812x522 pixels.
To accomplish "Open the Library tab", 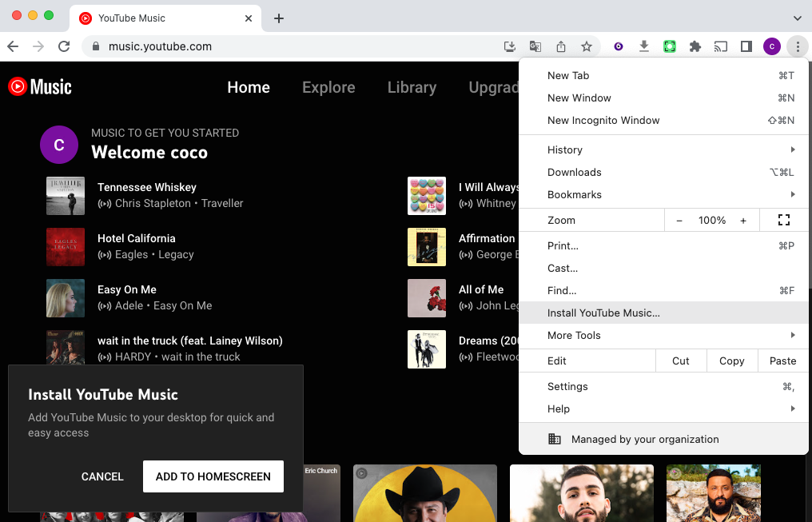I will 412,88.
